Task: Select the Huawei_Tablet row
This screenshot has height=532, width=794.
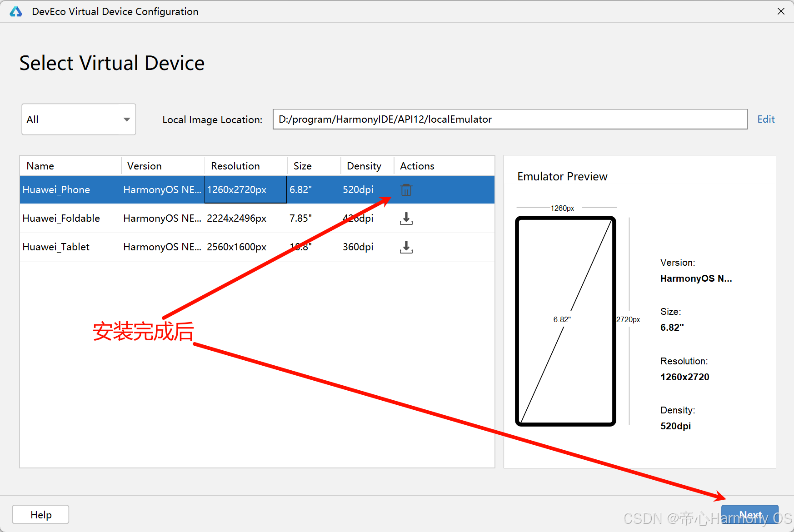Action: (x=257, y=247)
